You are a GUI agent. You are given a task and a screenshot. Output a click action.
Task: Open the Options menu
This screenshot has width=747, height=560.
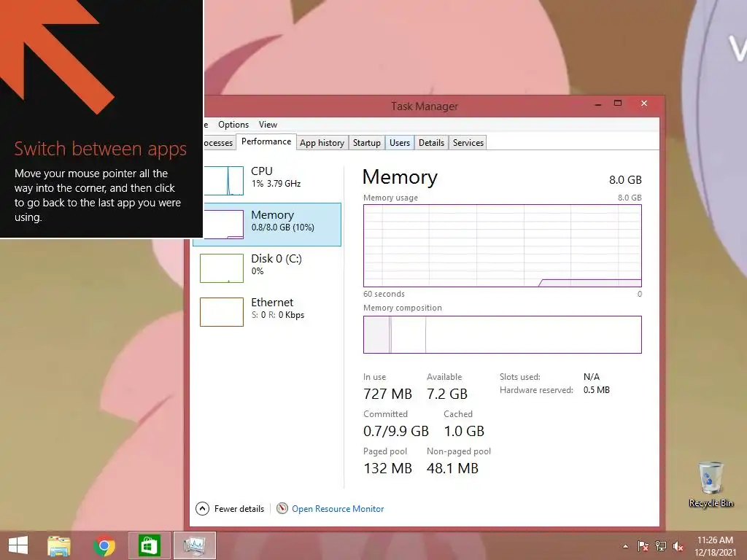(x=233, y=124)
